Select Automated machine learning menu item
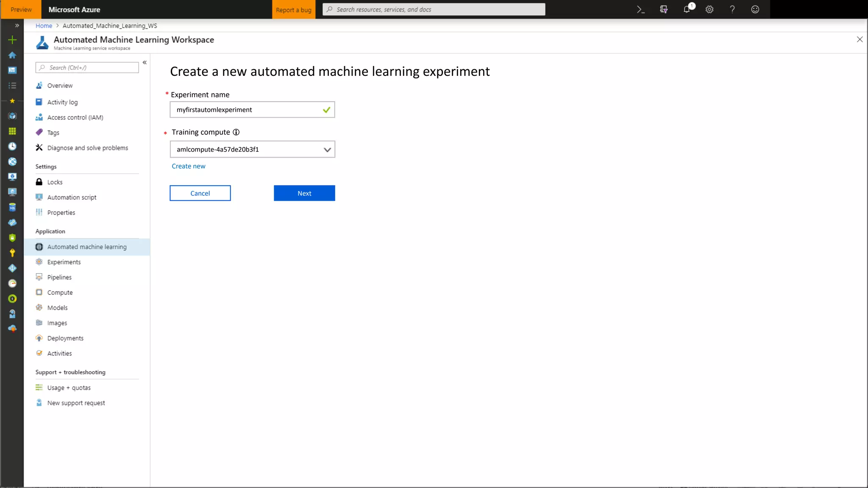Image resolution: width=868 pixels, height=488 pixels. (87, 247)
